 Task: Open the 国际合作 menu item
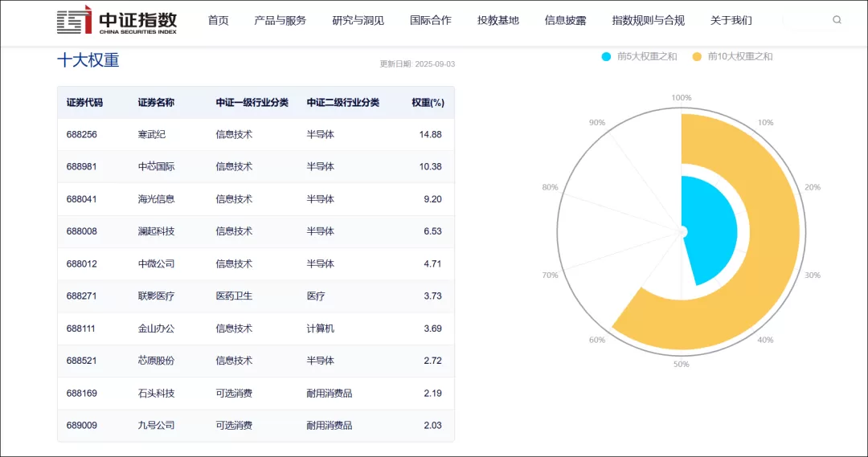pyautogui.click(x=430, y=20)
